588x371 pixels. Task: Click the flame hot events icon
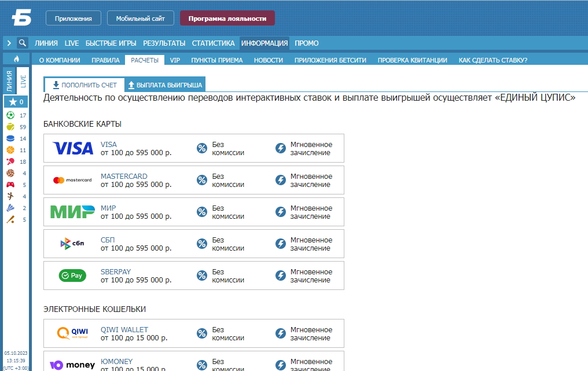16,59
